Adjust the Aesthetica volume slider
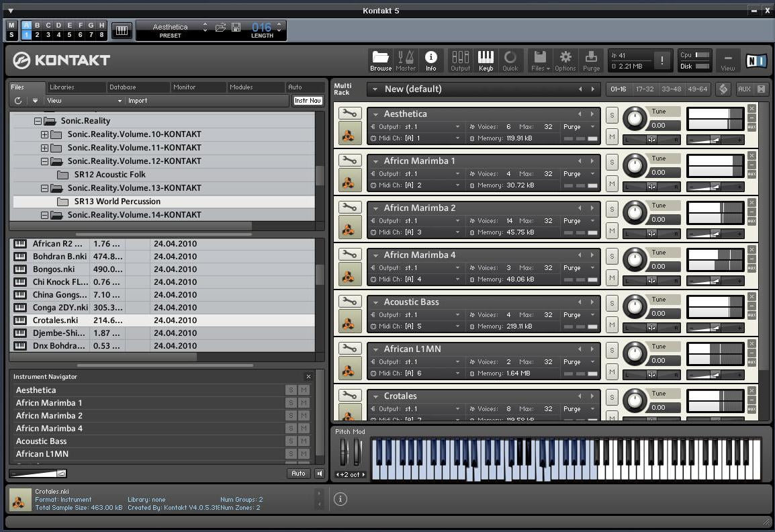 point(715,140)
